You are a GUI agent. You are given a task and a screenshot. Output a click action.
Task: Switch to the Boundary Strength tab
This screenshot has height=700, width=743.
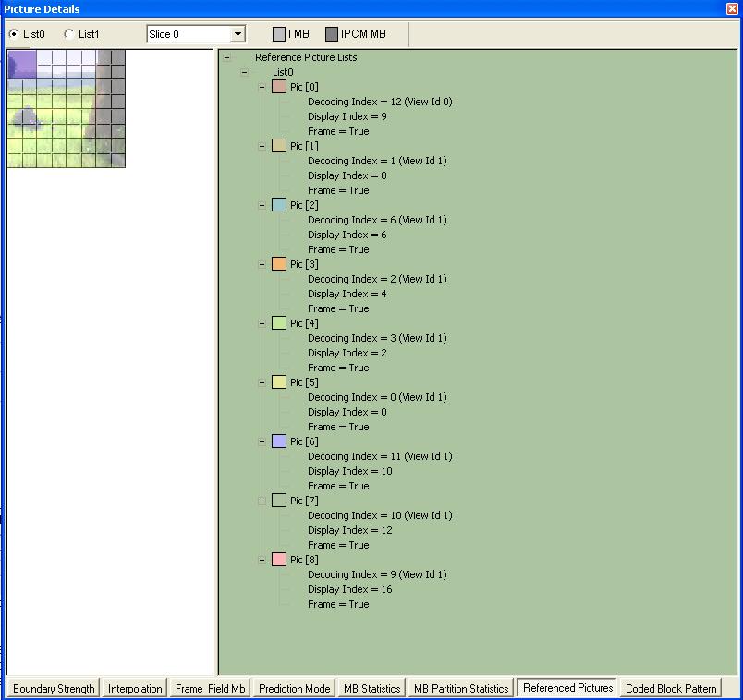pyautogui.click(x=54, y=688)
